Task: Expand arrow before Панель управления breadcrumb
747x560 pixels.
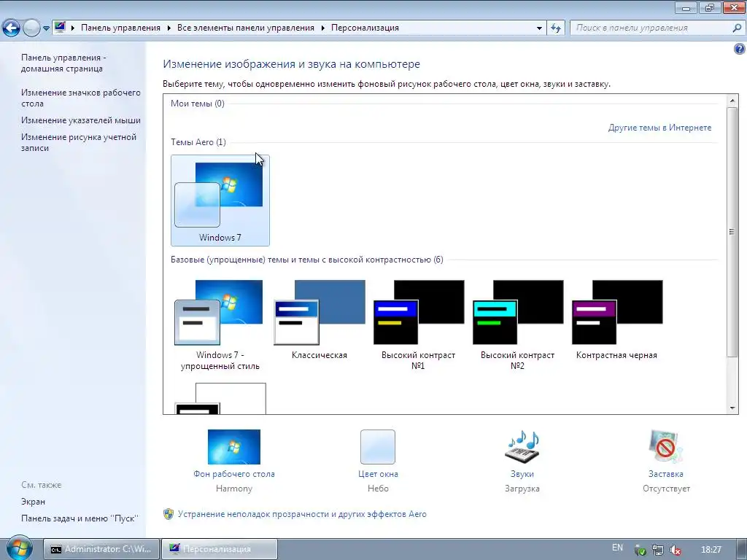Action: point(73,28)
